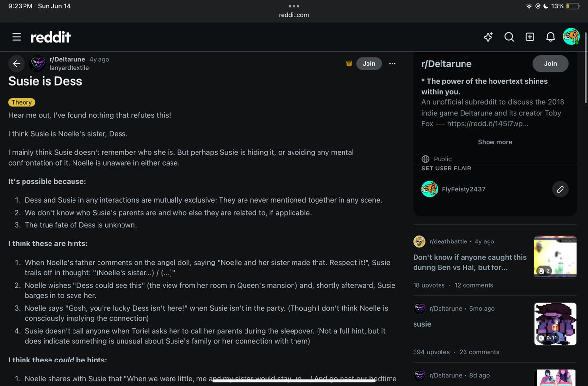The width and height of the screenshot is (588, 386).
Task: Click the Theory flair tag
Action: 22,102
